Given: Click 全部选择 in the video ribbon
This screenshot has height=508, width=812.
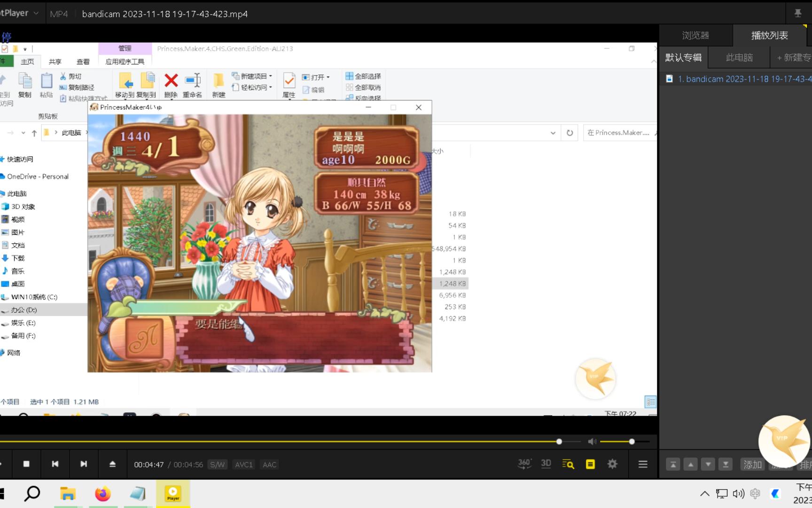Looking at the screenshot, I should pyautogui.click(x=363, y=76).
